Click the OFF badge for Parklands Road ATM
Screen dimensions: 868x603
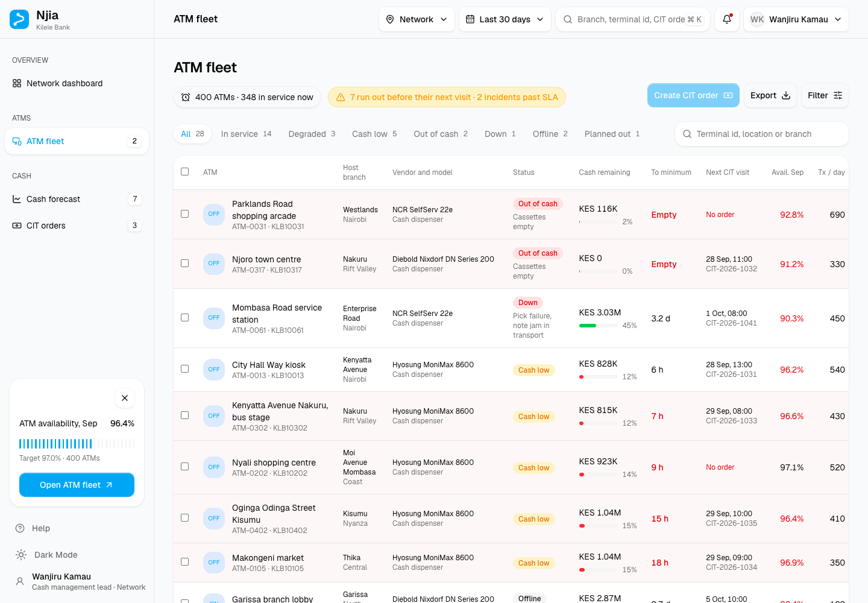coord(214,214)
